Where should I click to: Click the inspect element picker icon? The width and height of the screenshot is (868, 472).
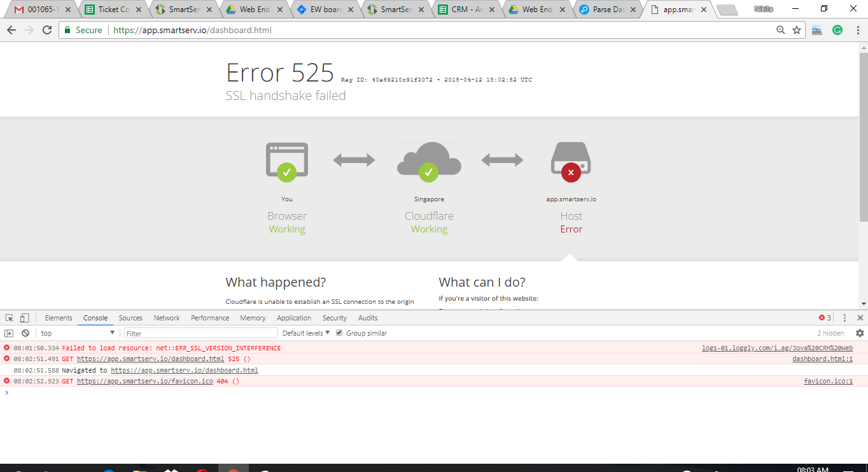point(10,318)
